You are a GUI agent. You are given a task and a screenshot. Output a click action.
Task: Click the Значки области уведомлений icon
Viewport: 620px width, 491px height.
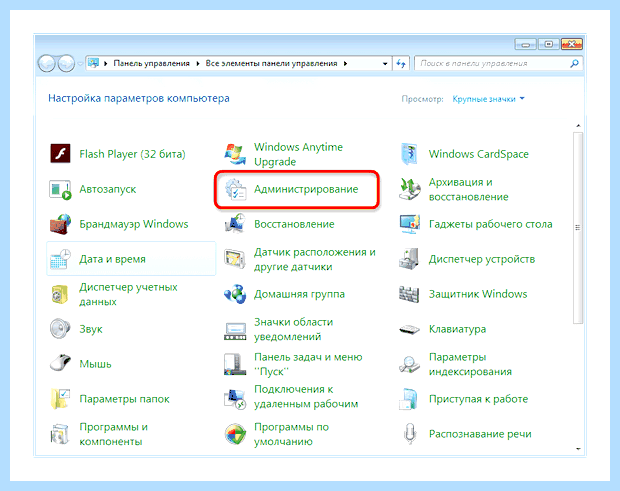(x=235, y=330)
